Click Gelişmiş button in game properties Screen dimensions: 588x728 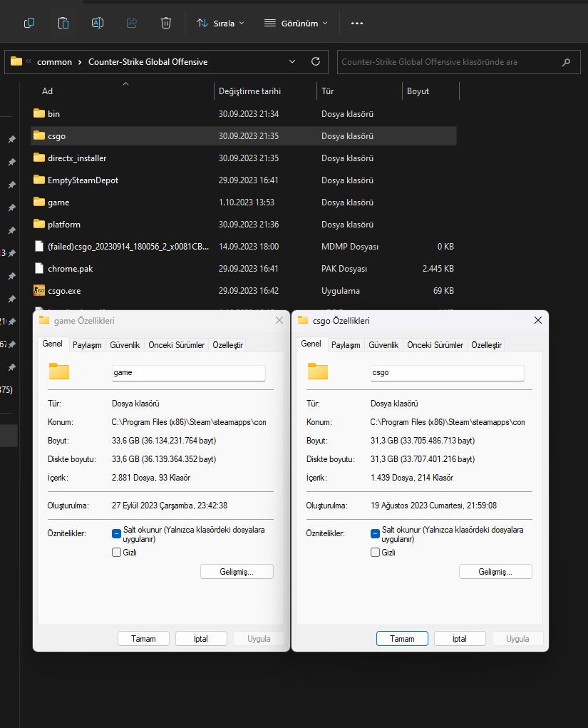point(237,572)
